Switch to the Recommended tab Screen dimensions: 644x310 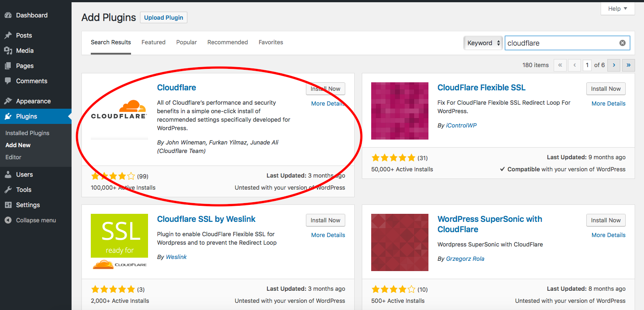click(228, 42)
